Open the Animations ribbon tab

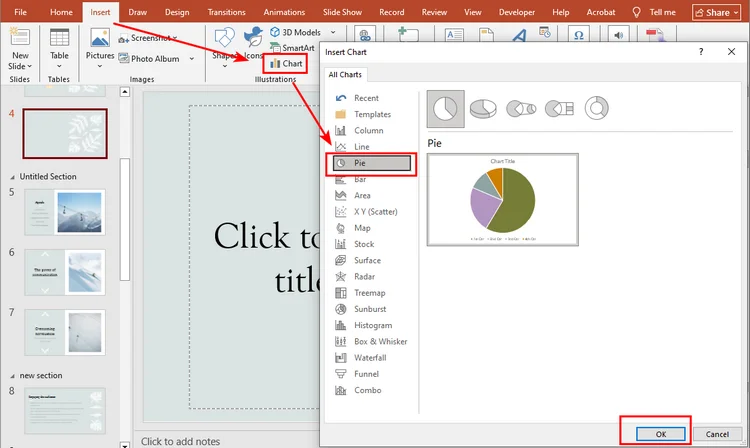[x=284, y=12]
